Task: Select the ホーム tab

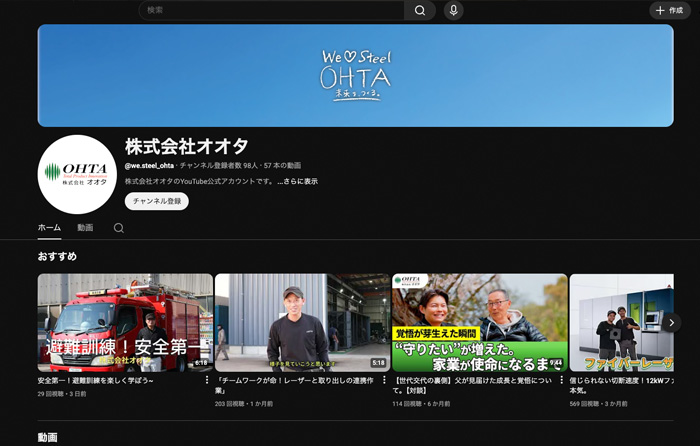Action: point(49,228)
